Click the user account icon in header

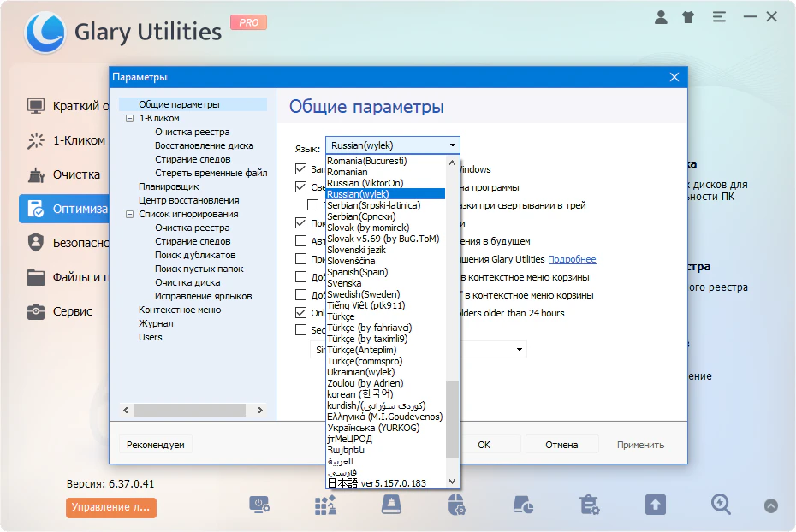click(661, 16)
